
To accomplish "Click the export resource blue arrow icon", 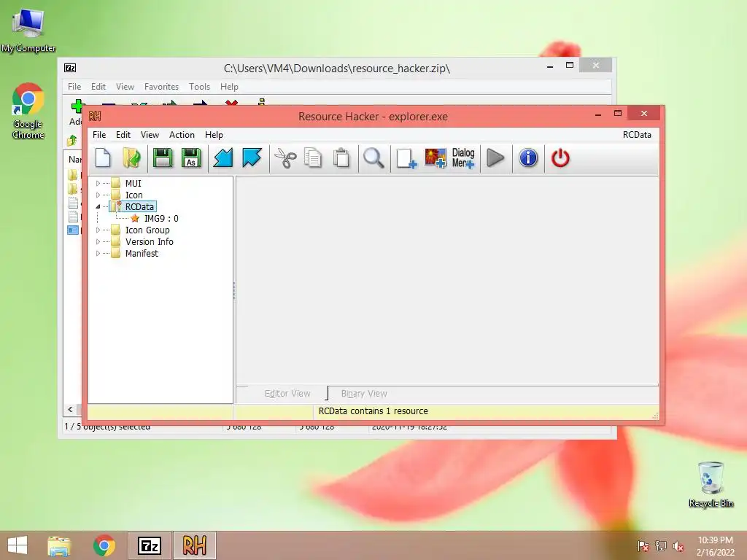I will (x=252, y=158).
